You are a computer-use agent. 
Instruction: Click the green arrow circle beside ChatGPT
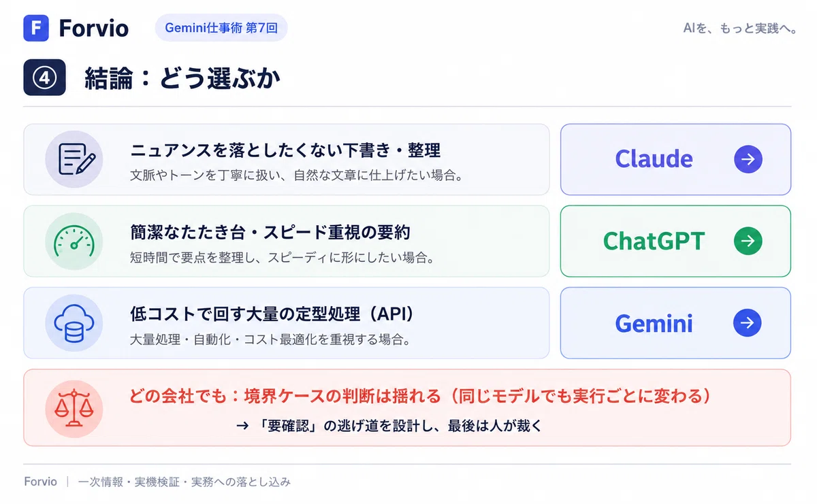coord(748,241)
